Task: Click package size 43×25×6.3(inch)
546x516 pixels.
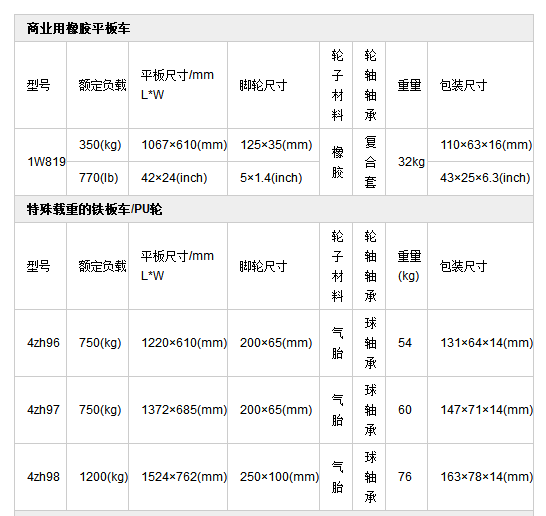Action: [485, 178]
